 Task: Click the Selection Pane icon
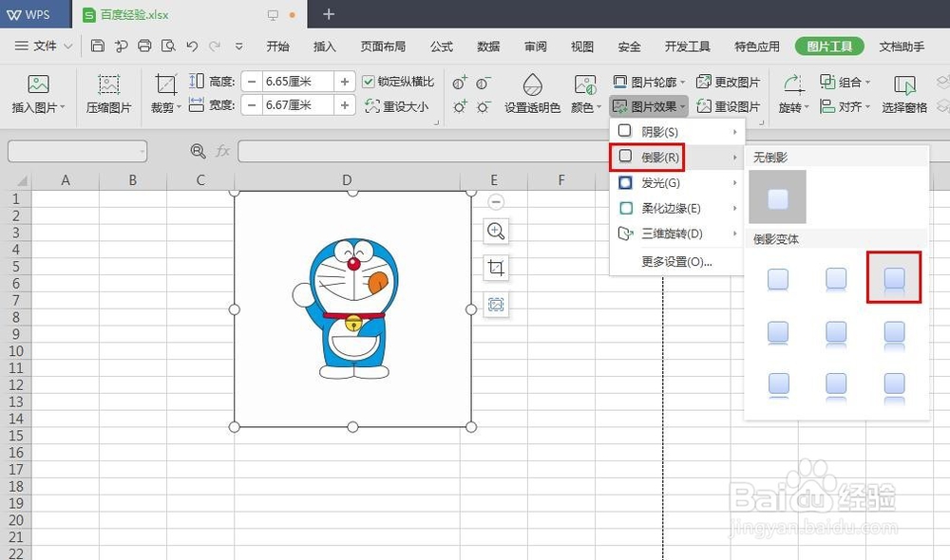904,84
